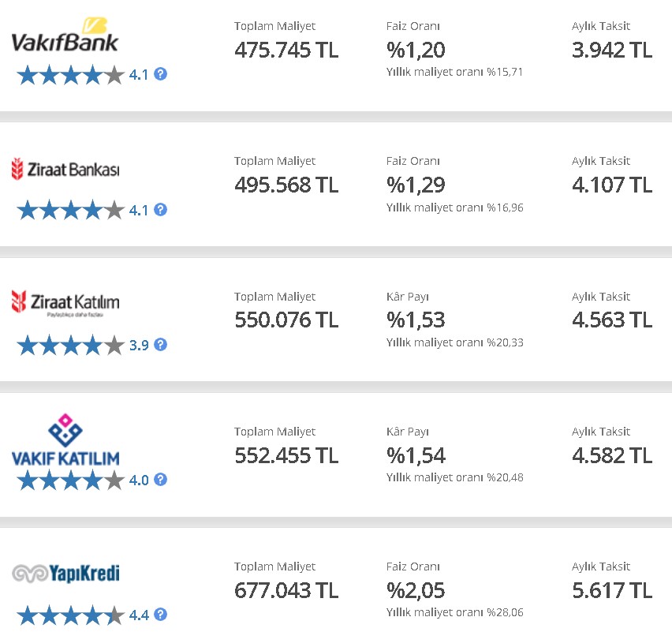Click YapıKredi interest rate %2,05

coord(416,590)
